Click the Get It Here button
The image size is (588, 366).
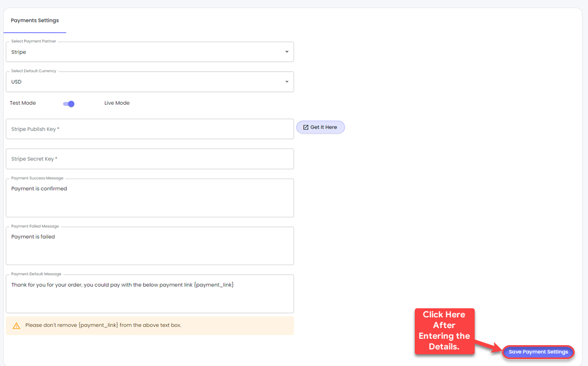320,127
